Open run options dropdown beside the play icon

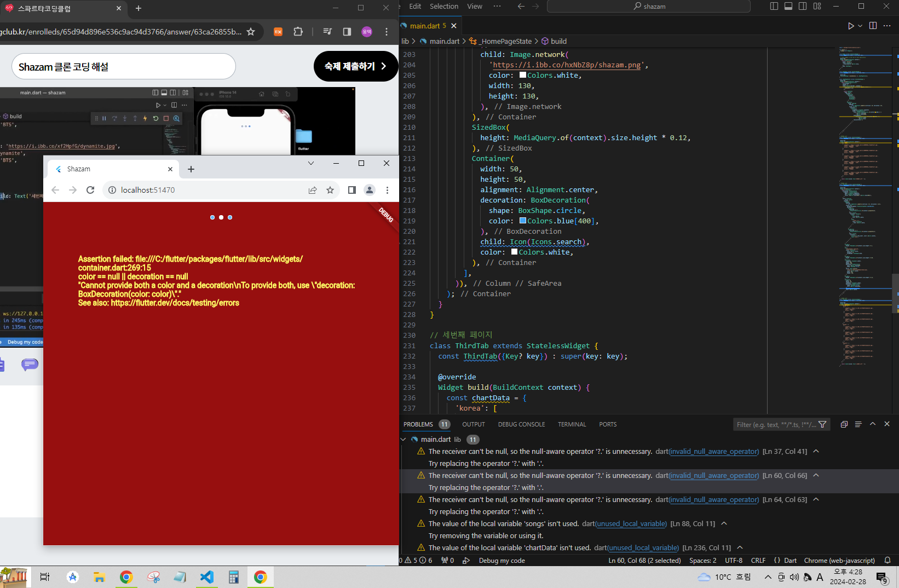(860, 26)
